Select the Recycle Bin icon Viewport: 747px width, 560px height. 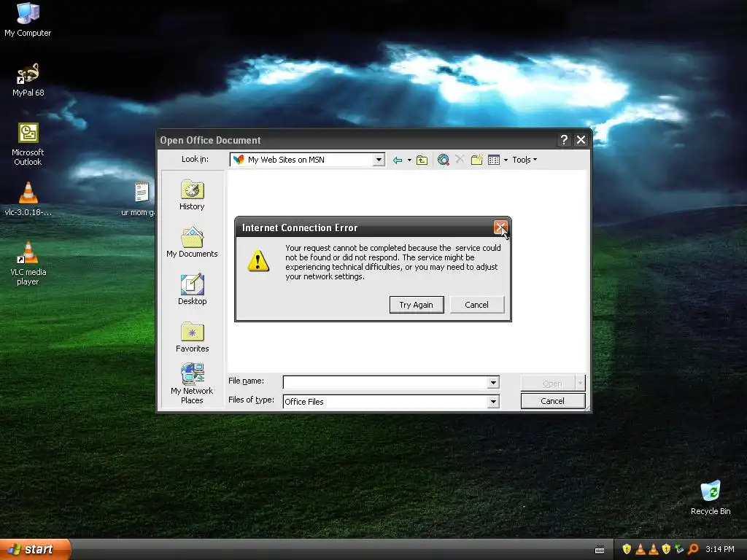(711, 497)
